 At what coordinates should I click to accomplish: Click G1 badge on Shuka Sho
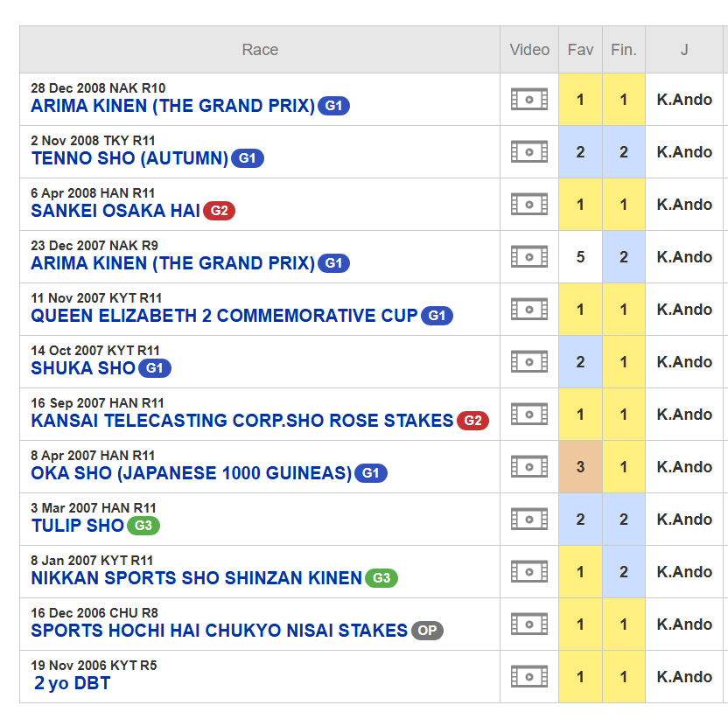pos(155,368)
